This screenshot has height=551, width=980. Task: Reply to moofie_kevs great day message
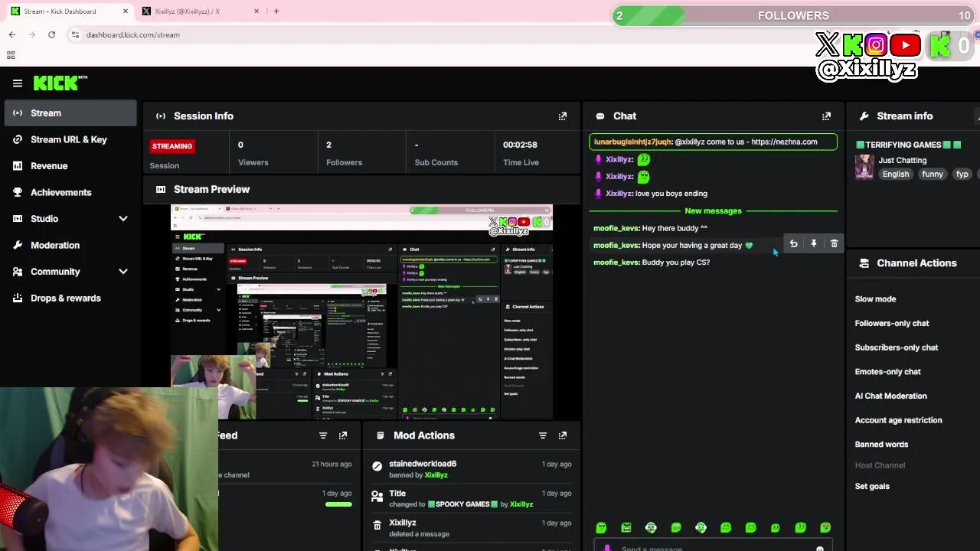point(794,244)
